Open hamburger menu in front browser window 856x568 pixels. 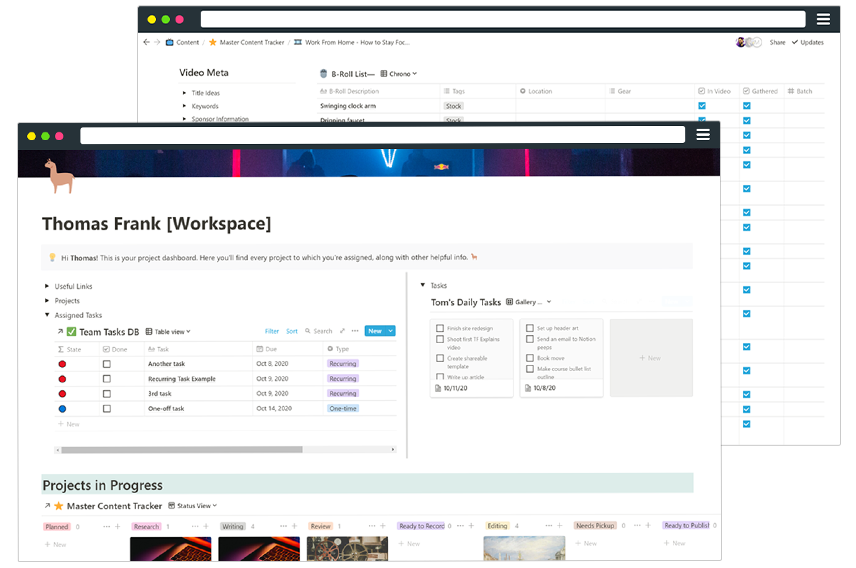click(703, 134)
